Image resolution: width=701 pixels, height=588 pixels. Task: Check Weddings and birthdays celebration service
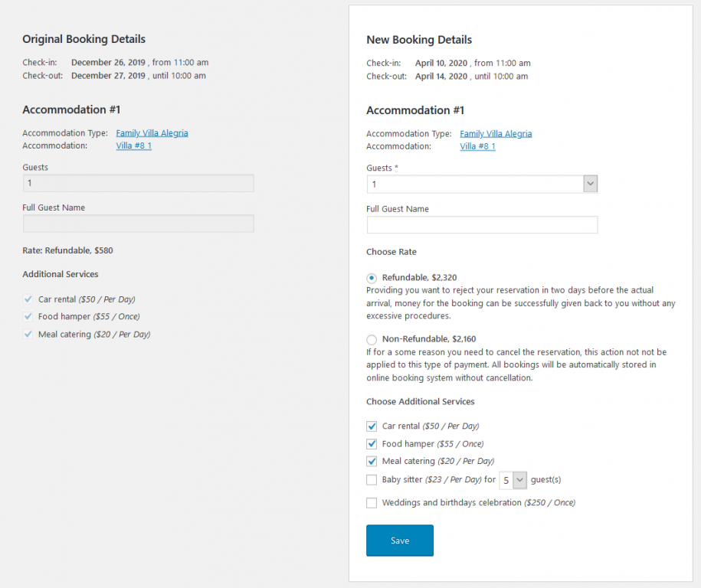pos(372,502)
